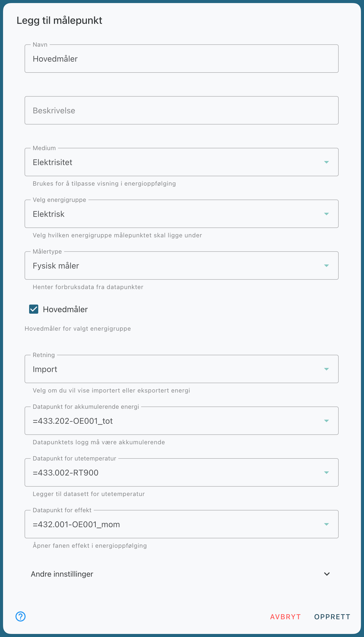Click the OPPRETT button

332,617
